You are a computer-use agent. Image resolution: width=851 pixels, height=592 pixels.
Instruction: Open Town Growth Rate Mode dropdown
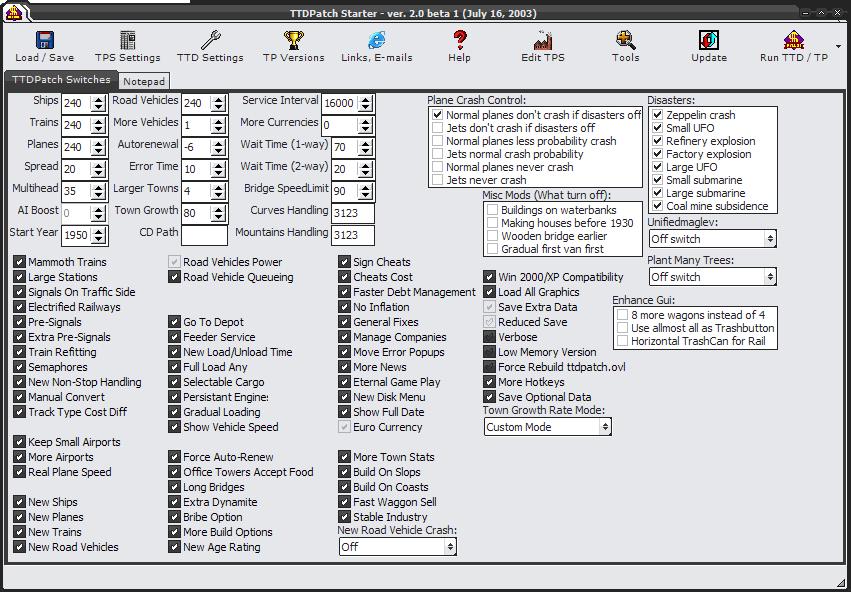548,427
